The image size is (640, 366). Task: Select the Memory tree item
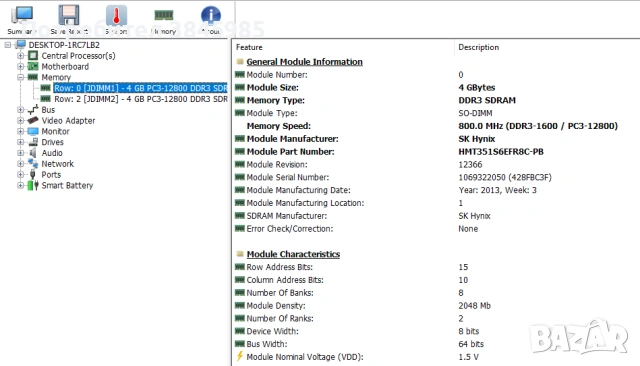tap(56, 77)
